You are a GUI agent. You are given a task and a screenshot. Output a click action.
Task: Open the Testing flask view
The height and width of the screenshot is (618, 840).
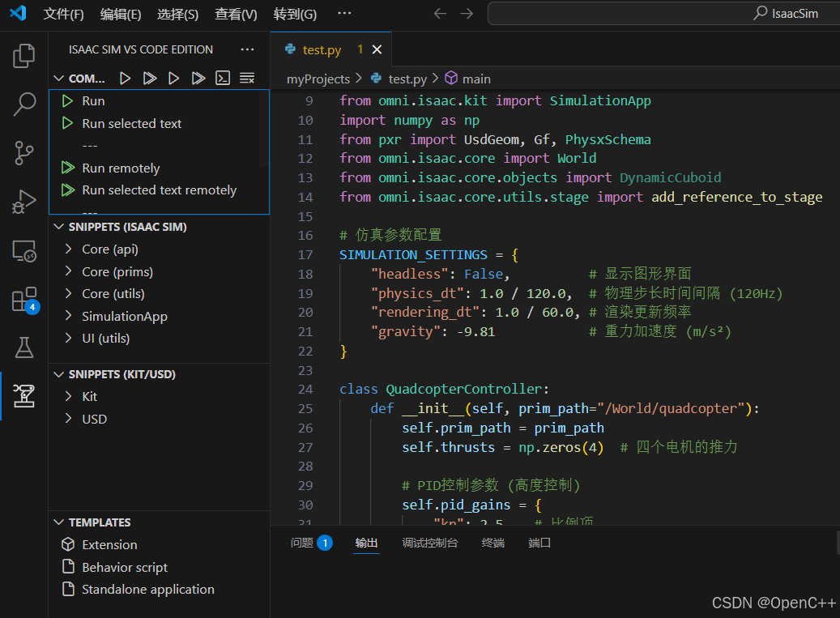tap(23, 347)
